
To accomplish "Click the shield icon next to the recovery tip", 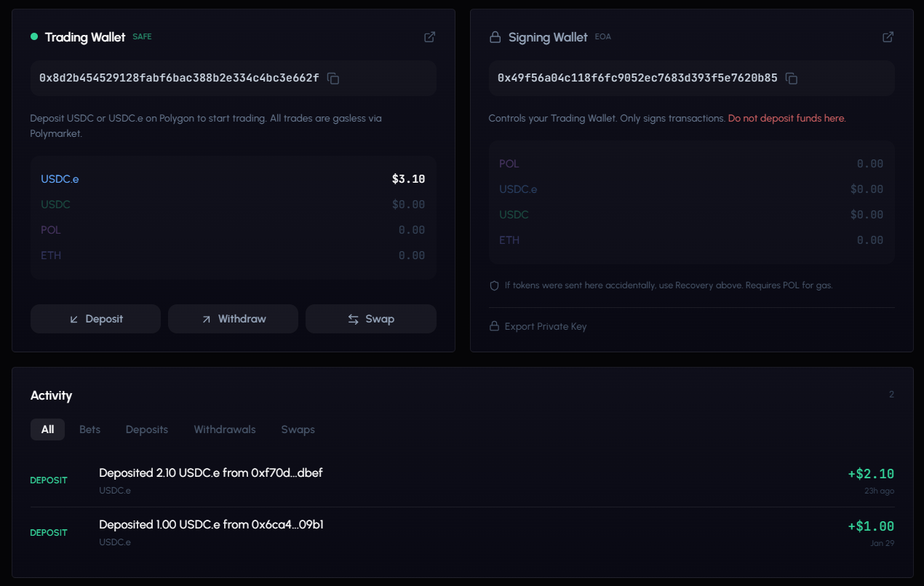I will (494, 285).
